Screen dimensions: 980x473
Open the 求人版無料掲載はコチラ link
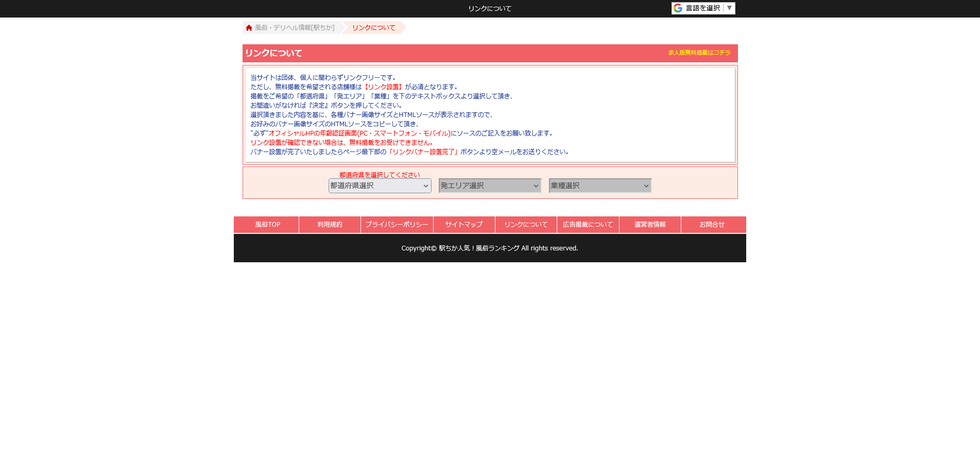pyautogui.click(x=699, y=53)
